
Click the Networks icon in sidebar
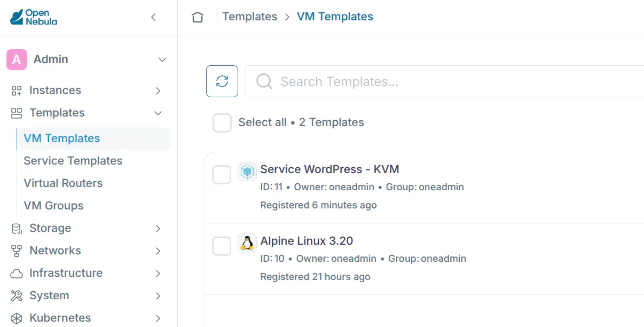click(x=17, y=251)
